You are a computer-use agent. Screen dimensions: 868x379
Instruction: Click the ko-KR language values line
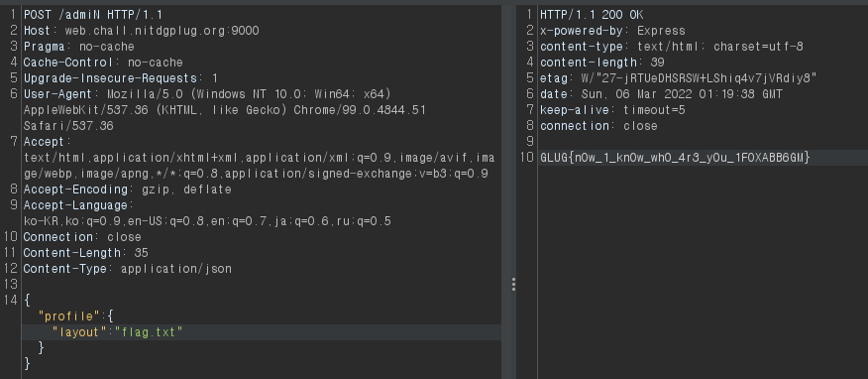coord(207,221)
